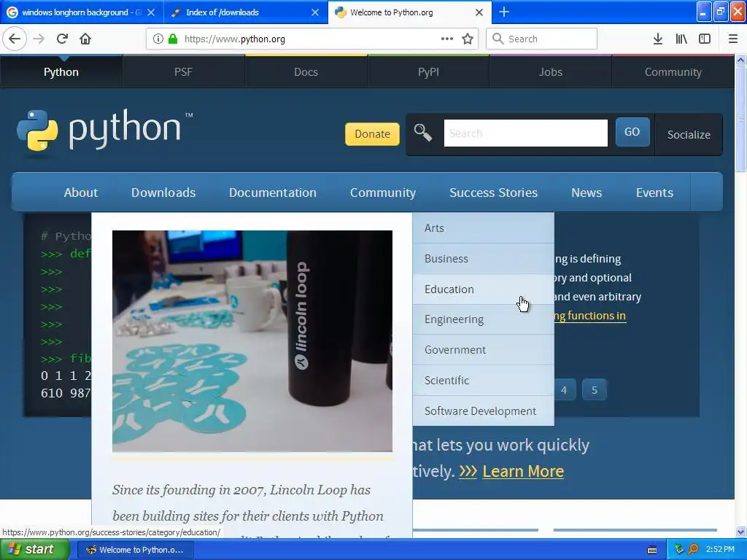
Task: Click the green system tray icon
Action: (679, 549)
